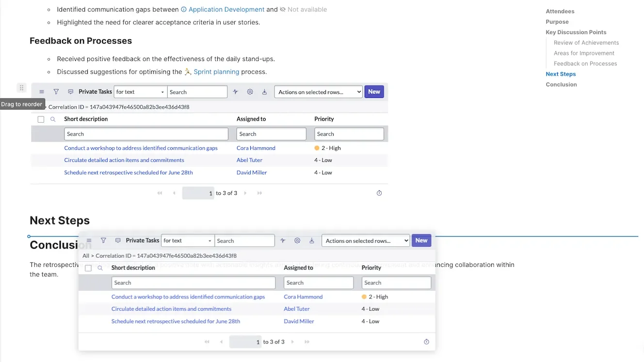Open list hamburger menu in upper Private Tasks list
This screenshot has width=644, height=362.
pos(42,92)
